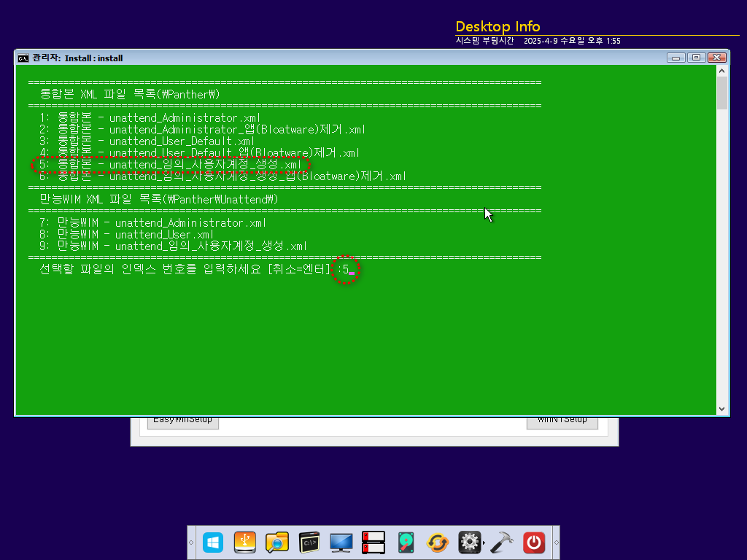Click the console title '관리자: Install : install'
The height and width of the screenshot is (560, 747).
(x=77, y=58)
